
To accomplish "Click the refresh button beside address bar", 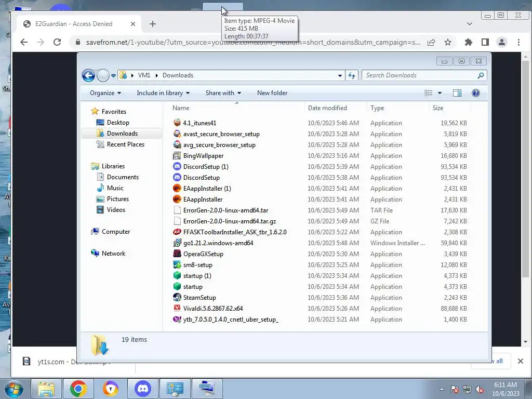I will pos(352,75).
